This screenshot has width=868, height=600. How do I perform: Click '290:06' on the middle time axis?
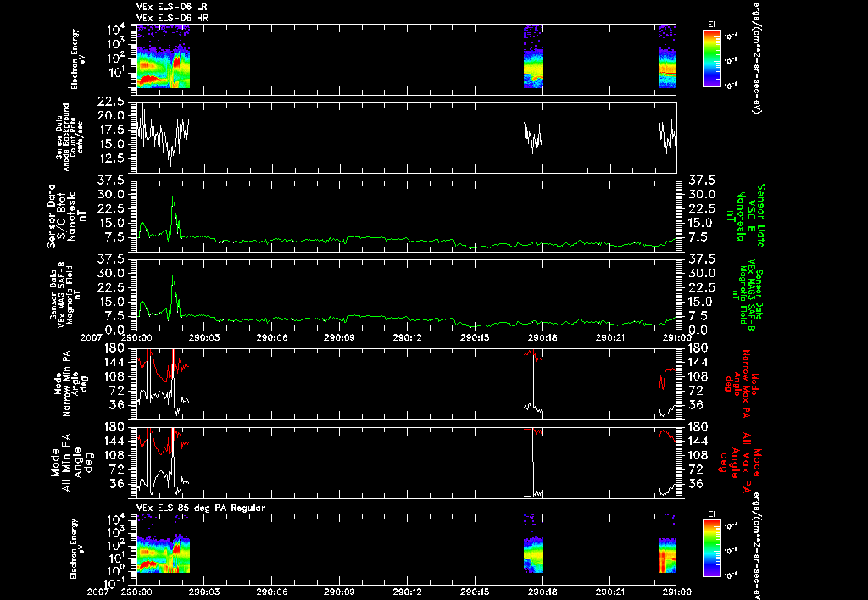click(x=272, y=337)
